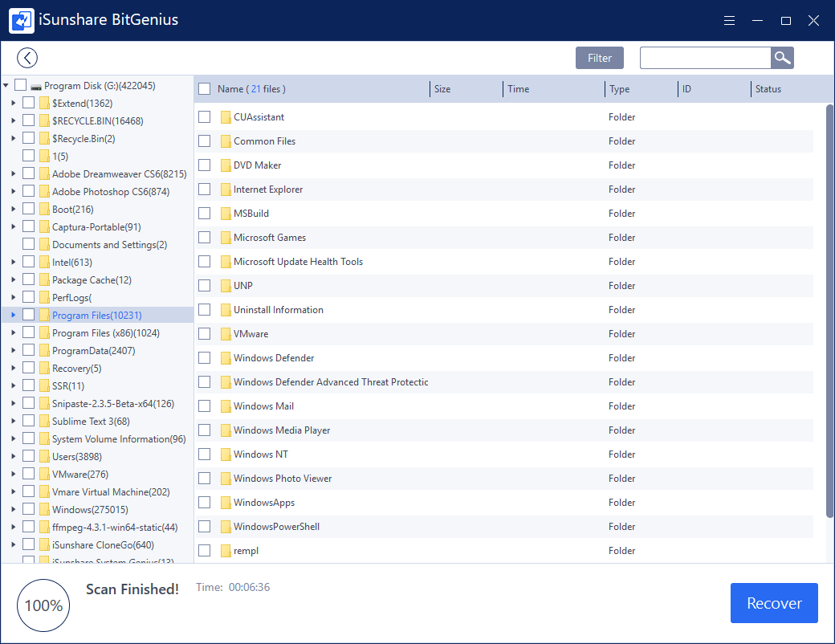Click the Users folder icon in tree

click(x=45, y=456)
